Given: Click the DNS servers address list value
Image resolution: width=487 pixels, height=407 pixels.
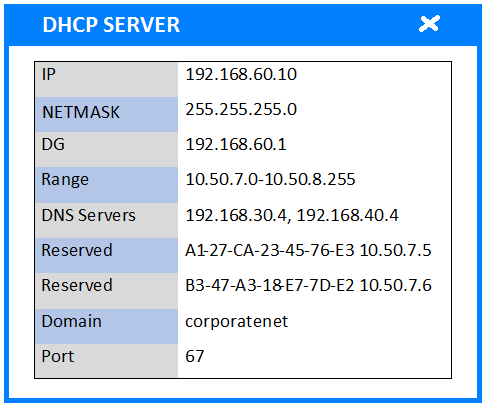Looking at the screenshot, I should pyautogui.click(x=292, y=215).
